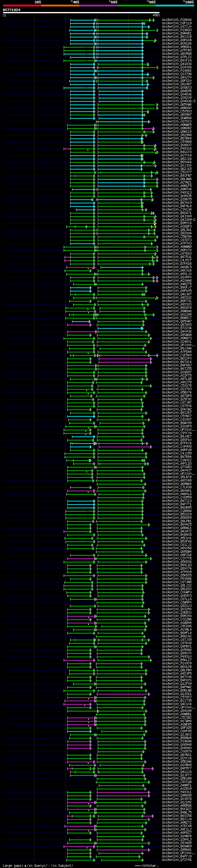
Task: Open hit UniRef100_A9PG08
Action: 177,40
